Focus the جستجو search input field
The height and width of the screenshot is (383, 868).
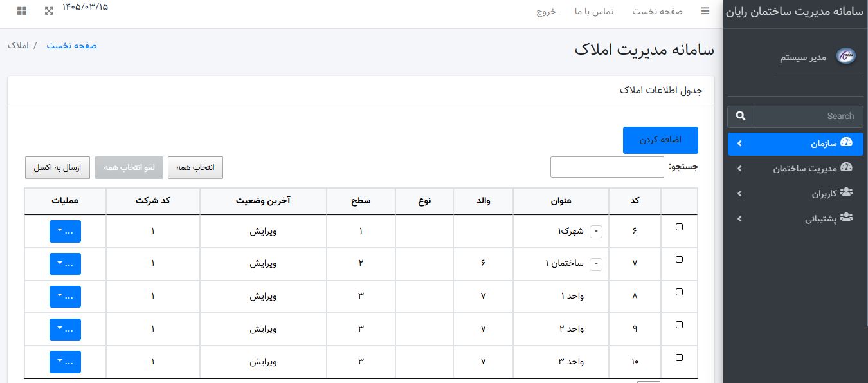(607, 167)
